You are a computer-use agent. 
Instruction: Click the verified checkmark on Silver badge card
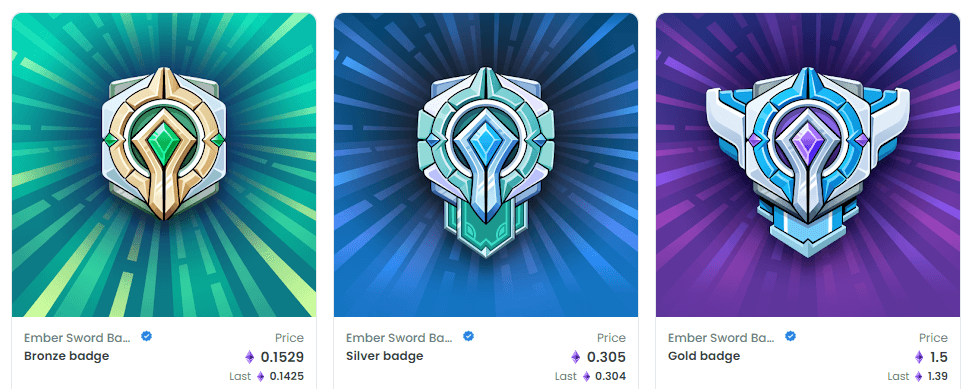click(469, 337)
